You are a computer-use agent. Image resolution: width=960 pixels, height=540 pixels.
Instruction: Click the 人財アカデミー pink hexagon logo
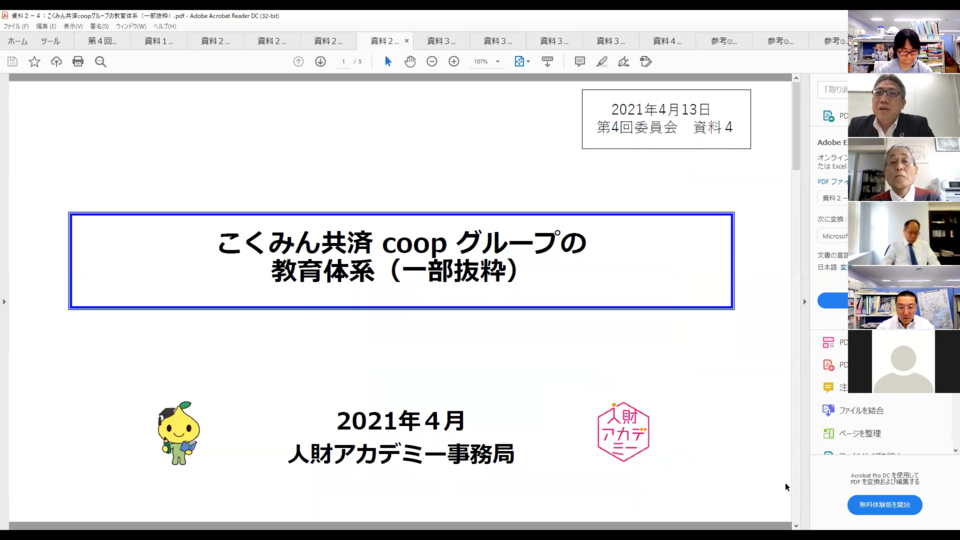[x=623, y=432]
